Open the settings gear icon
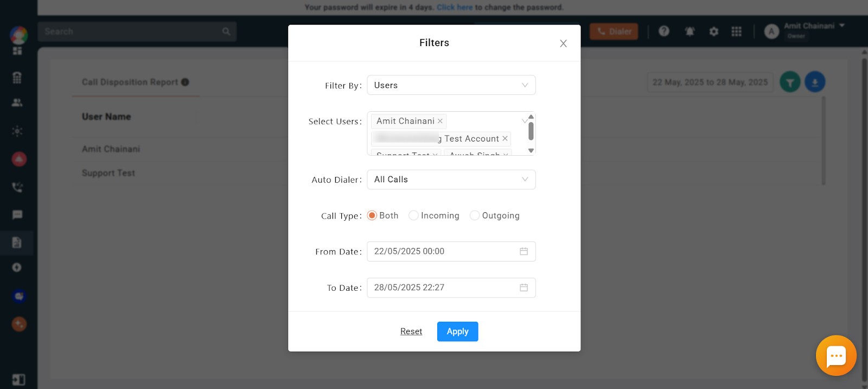This screenshot has height=389, width=868. coord(714,31)
